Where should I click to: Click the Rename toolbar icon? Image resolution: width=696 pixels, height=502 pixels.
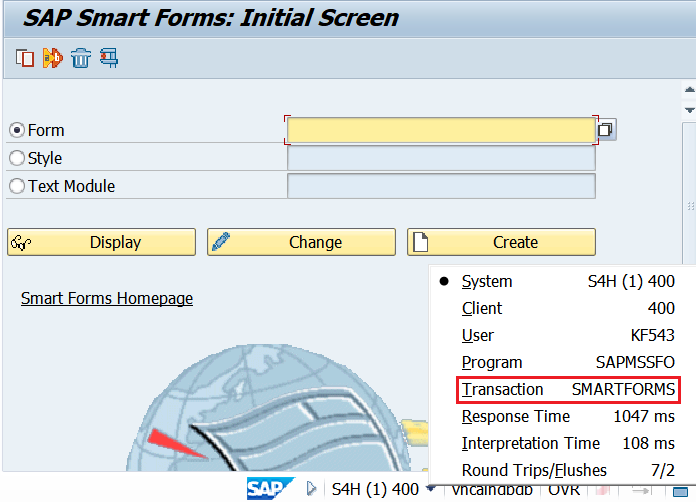point(52,58)
